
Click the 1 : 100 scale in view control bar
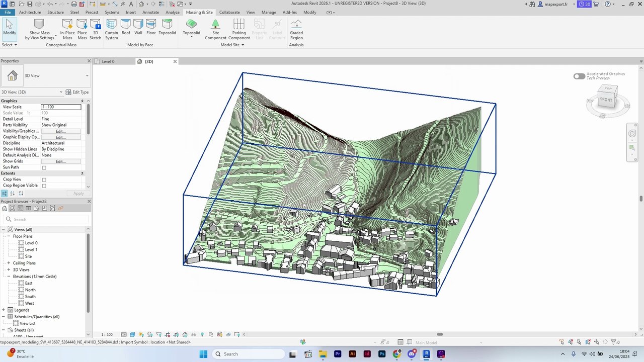(107, 334)
